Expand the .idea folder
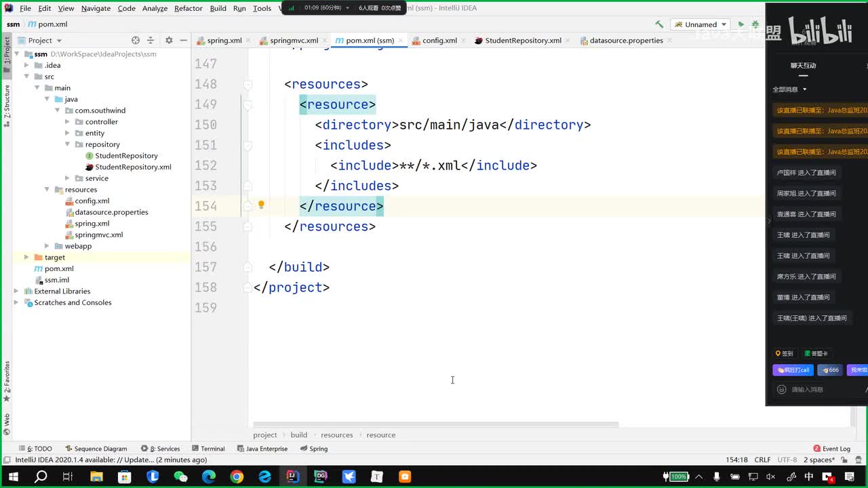 [x=27, y=65]
